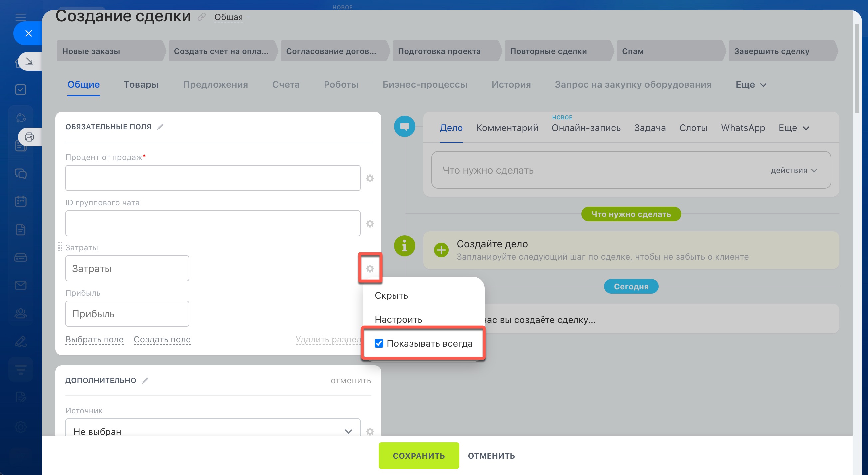Switch to the Предложения tab

215,84
